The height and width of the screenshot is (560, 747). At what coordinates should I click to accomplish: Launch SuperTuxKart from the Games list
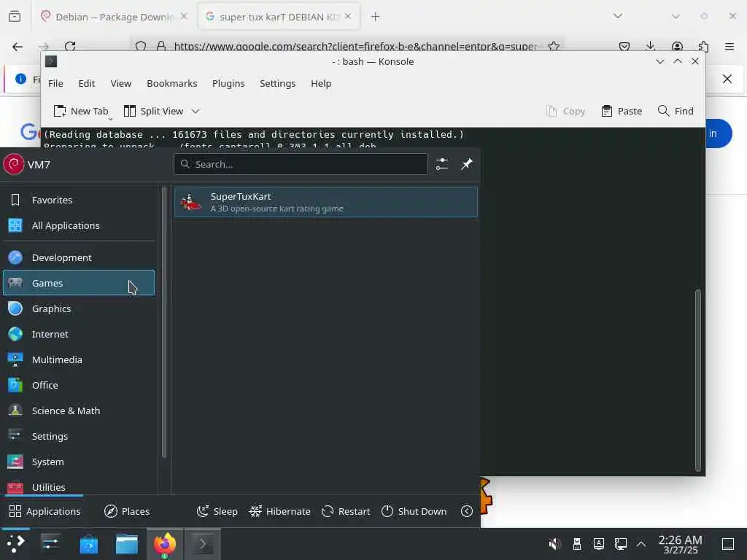[325, 202]
